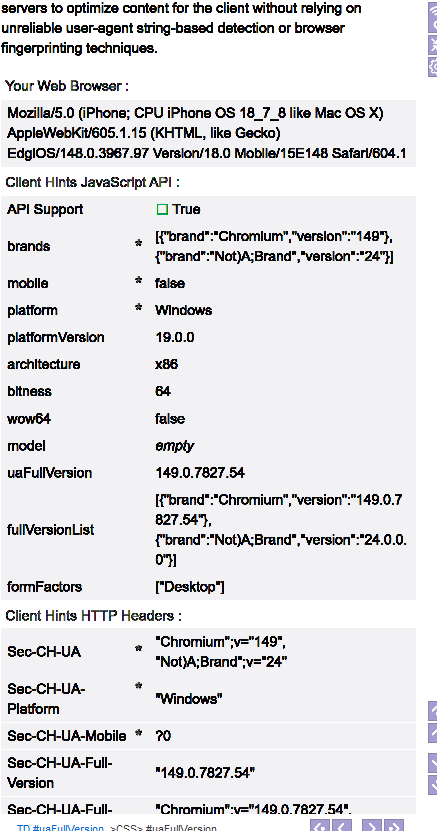
Task: Select the 149.0.7827.54 uaFullVersion value
Action: (200, 473)
